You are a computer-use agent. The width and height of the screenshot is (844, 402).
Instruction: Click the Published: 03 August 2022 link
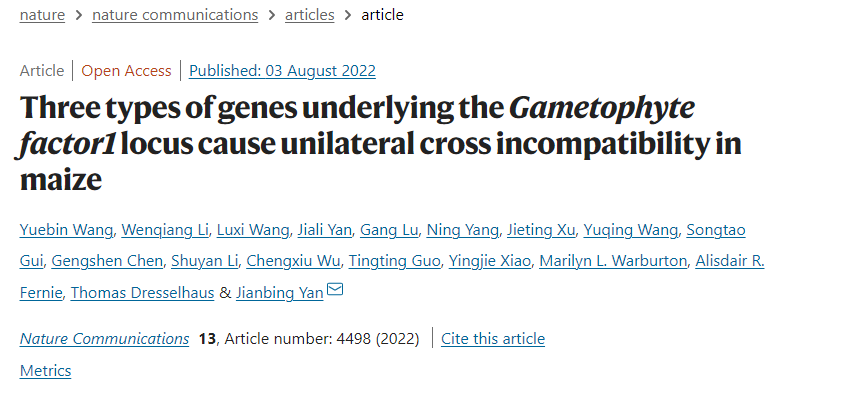click(282, 71)
